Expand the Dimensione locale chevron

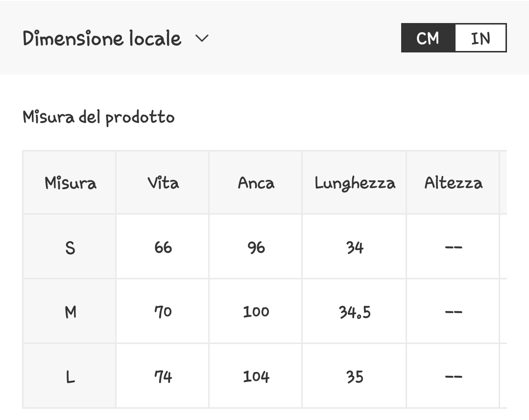coord(202,38)
